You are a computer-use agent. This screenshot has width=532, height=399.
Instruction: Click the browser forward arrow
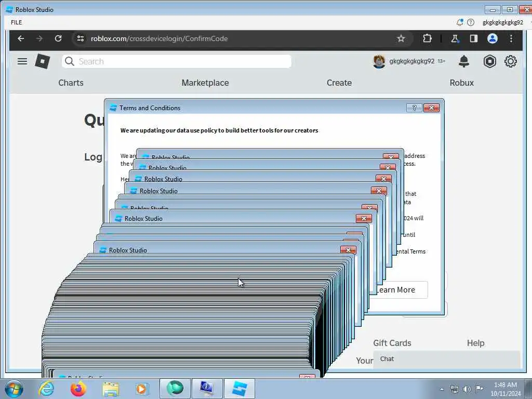(x=39, y=38)
